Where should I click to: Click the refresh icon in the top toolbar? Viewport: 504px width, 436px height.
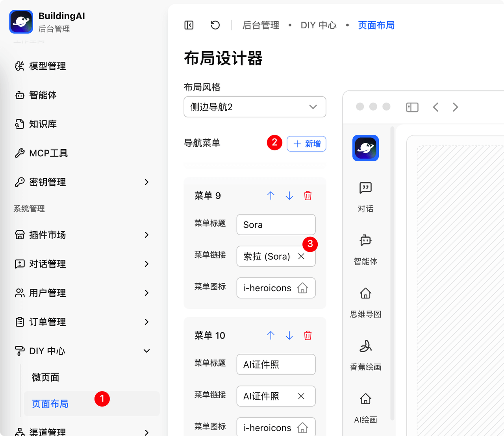point(215,25)
